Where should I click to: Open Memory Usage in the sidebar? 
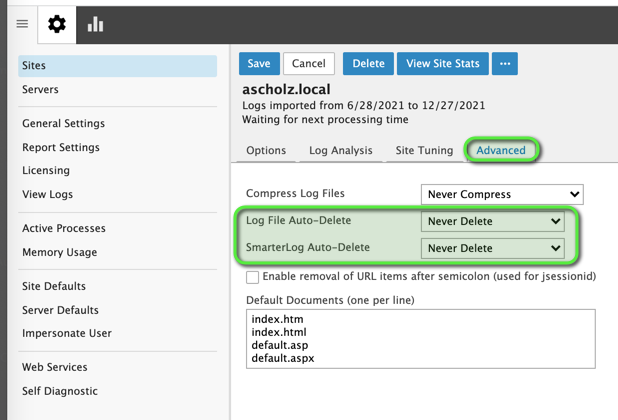click(x=59, y=252)
